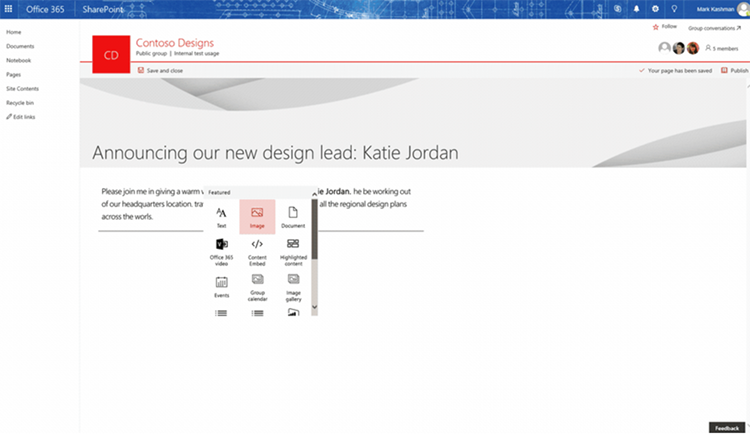Click the Contoso Designs CD logo tile

[111, 55]
